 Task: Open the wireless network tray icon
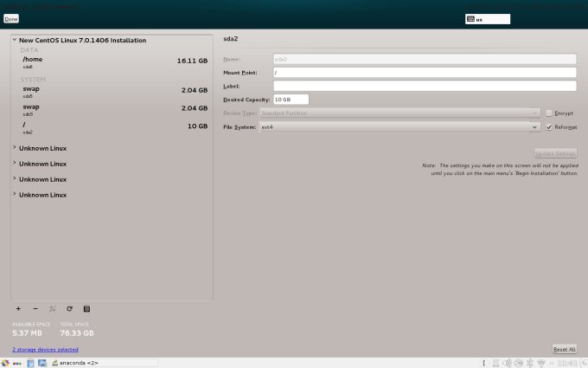[540, 363]
